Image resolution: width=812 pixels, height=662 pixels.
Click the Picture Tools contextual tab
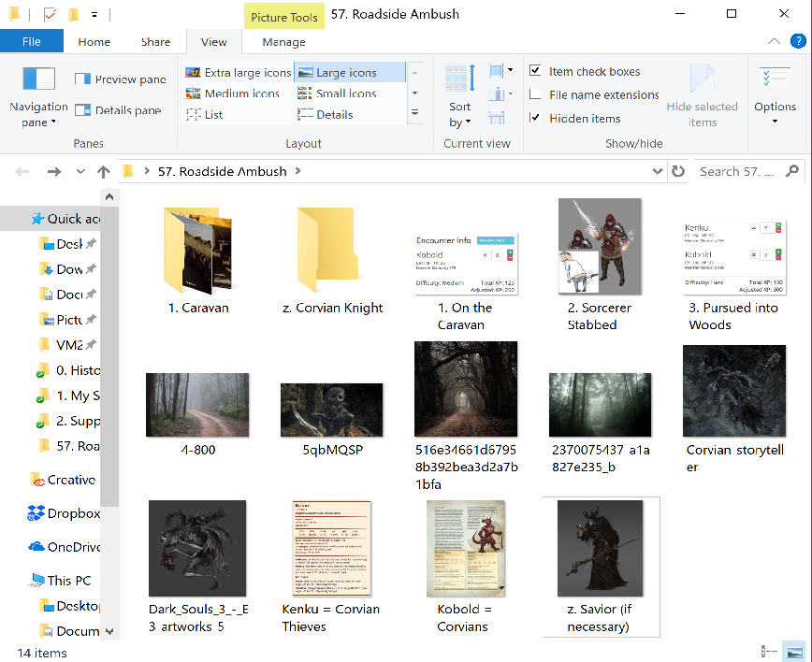point(284,17)
